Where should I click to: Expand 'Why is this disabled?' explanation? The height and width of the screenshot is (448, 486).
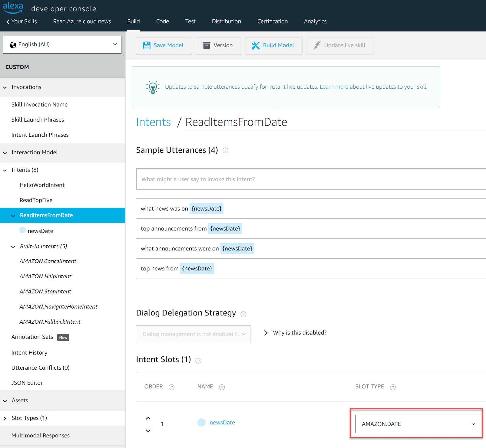pyautogui.click(x=266, y=333)
